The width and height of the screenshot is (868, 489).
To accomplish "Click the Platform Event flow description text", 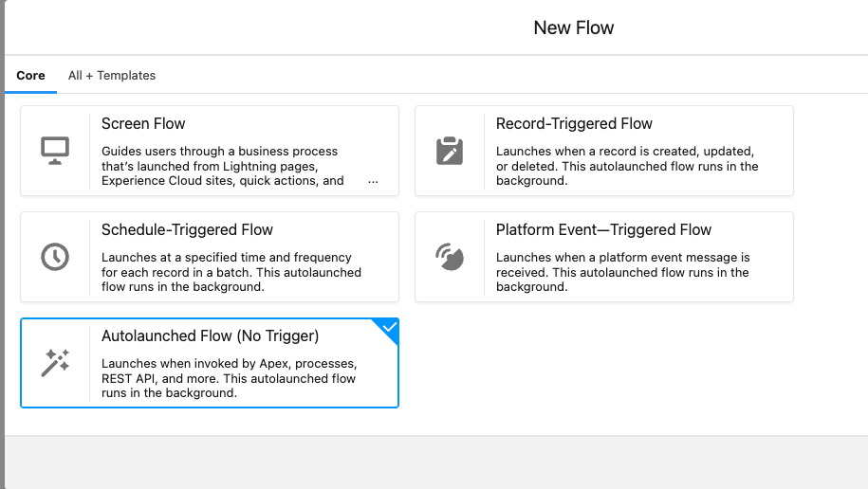I will point(622,272).
